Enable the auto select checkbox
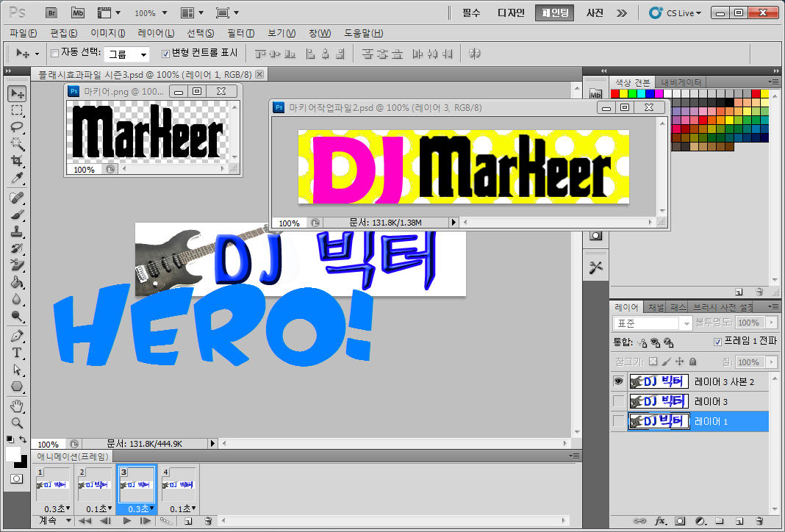This screenshot has width=785, height=532. (55, 53)
